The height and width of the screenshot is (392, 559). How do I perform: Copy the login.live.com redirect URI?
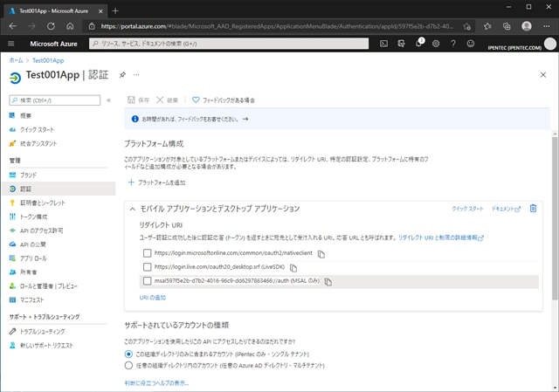293,268
